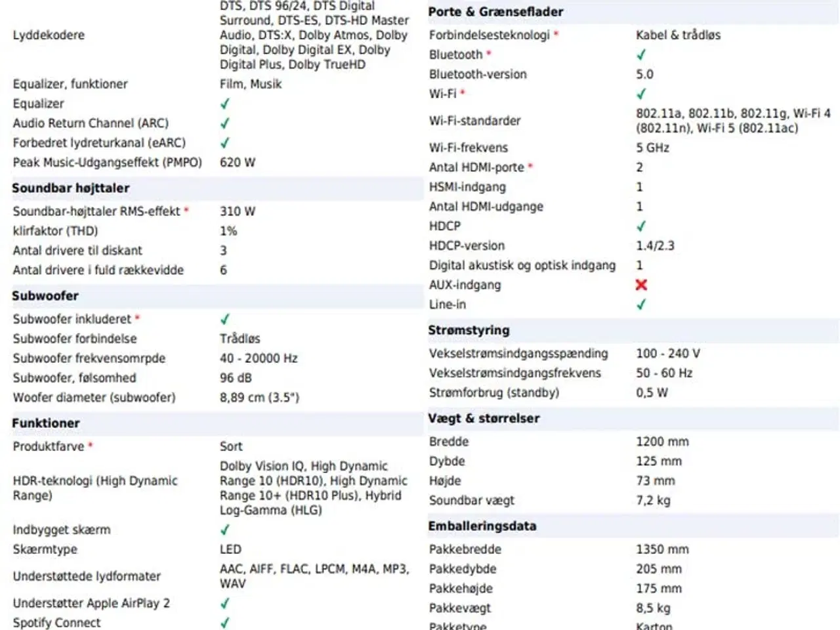This screenshot has height=630, width=840.
Task: Click the green checkmark next to Wi-Fi
Action: tap(641, 94)
